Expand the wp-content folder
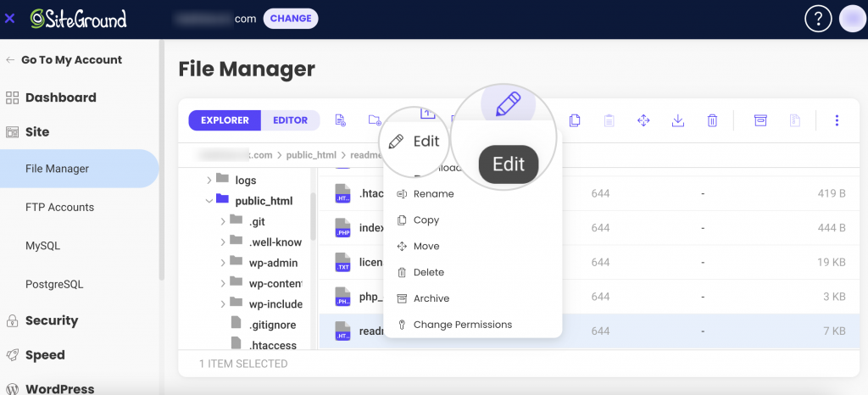This screenshot has width=868, height=395. click(223, 283)
